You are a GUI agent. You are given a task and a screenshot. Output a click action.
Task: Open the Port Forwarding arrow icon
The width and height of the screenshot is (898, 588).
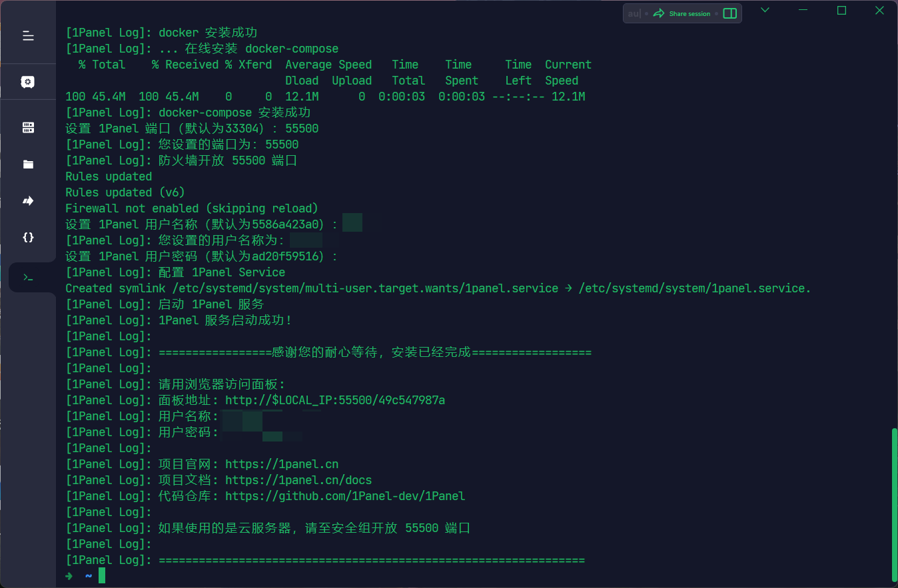(28, 200)
